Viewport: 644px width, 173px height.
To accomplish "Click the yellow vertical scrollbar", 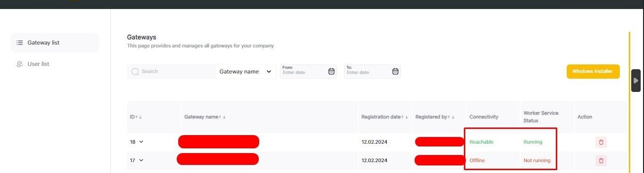I will (629, 102).
